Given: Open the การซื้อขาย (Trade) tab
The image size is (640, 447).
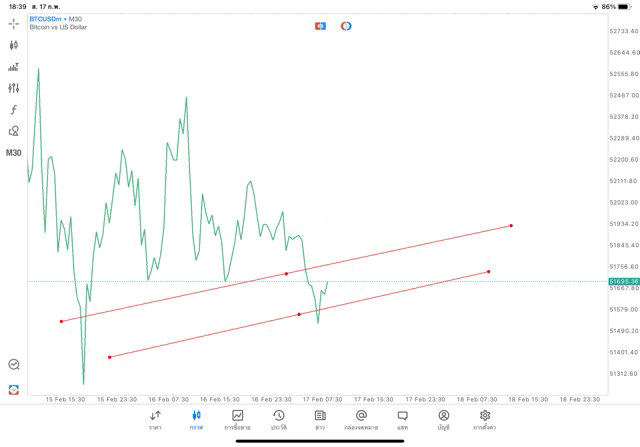Looking at the screenshot, I should [238, 419].
